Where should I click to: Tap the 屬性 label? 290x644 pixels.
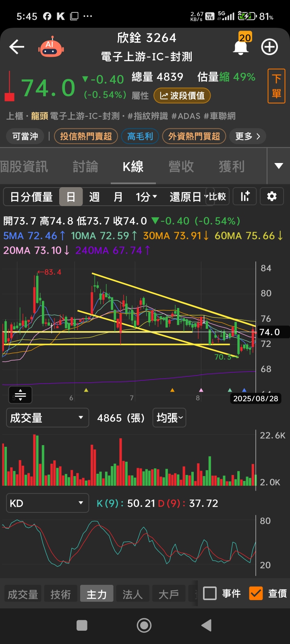click(x=140, y=96)
